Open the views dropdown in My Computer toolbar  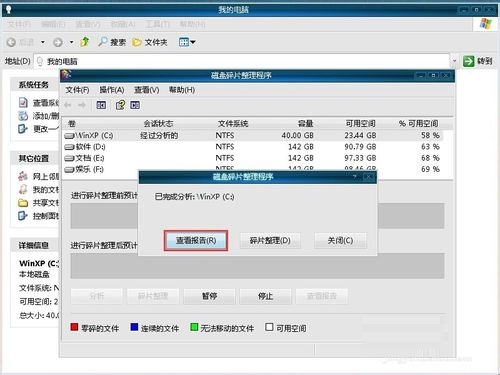(x=187, y=42)
